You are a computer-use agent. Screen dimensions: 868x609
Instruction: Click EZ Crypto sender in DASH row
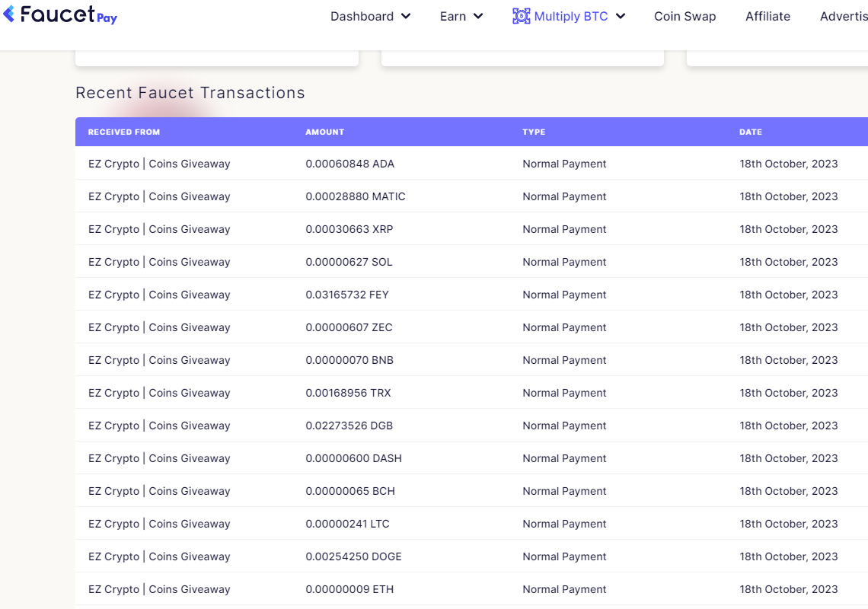(159, 458)
